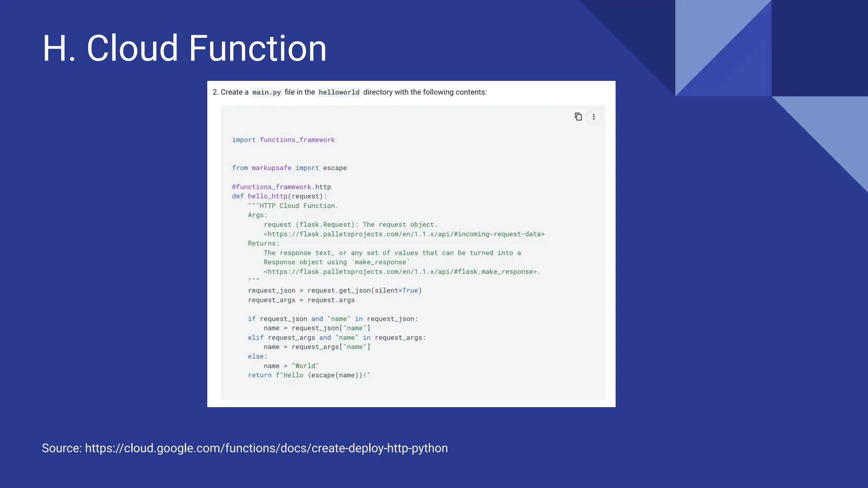868x488 pixels.
Task: Click the 'from markupsafe import escape' line
Action: 289,168
